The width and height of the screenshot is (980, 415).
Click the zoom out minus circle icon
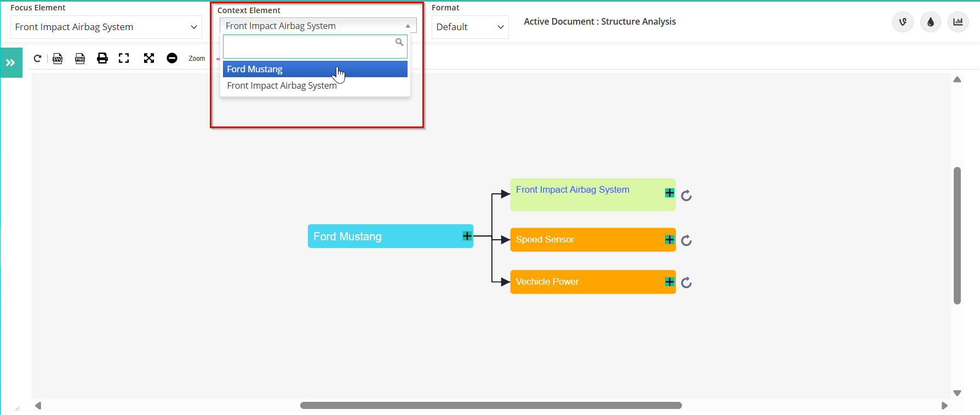[172, 58]
